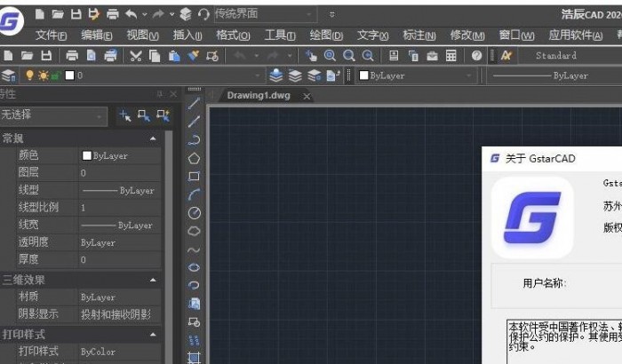Open the Standard text style dropdown
The width and height of the screenshot is (622, 364).
point(570,56)
